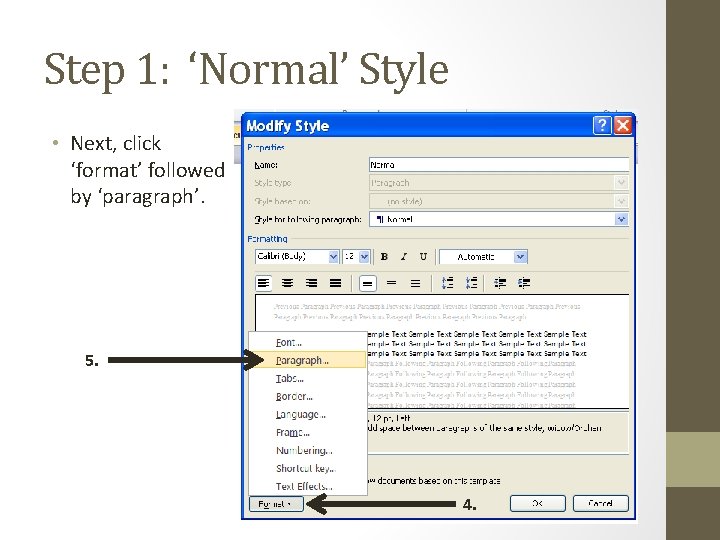Justify text alignment icon
This screenshot has width=720, height=540.
[x=336, y=283]
